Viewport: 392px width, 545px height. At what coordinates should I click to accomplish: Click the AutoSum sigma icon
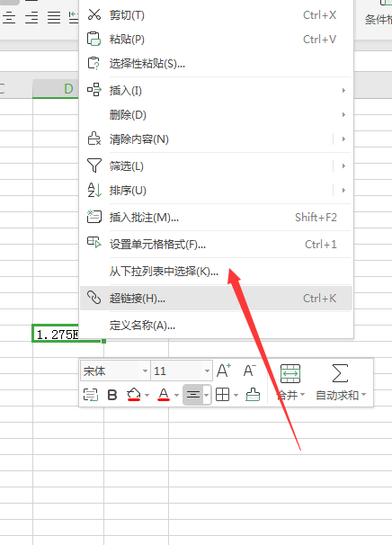click(x=340, y=373)
